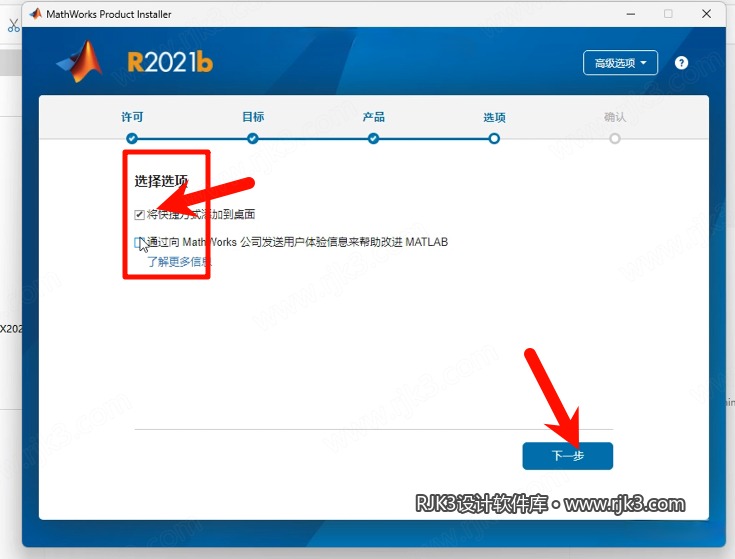The image size is (735, 559).
Task: Select the 选项 step
Action: 494,117
